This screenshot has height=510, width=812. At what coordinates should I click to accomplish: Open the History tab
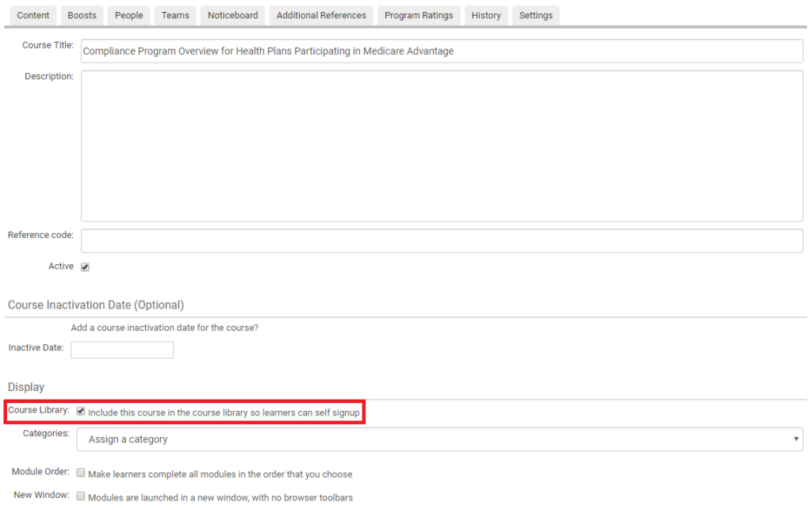coord(485,15)
